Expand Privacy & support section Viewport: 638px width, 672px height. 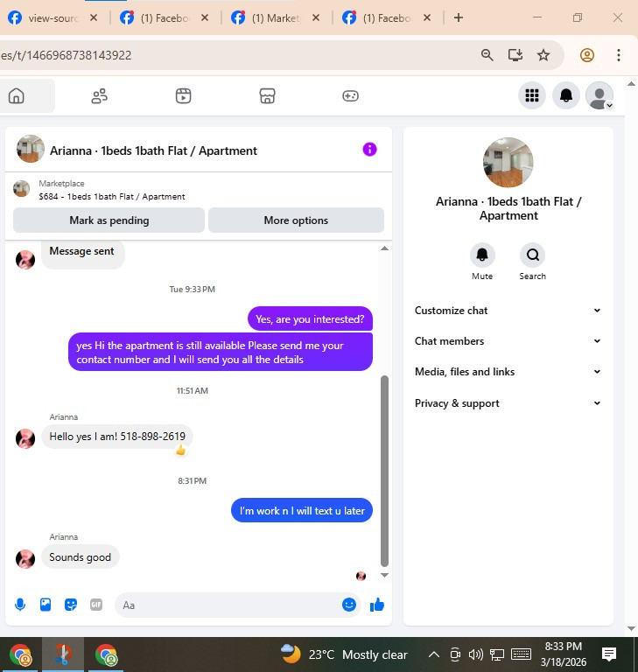(x=508, y=402)
